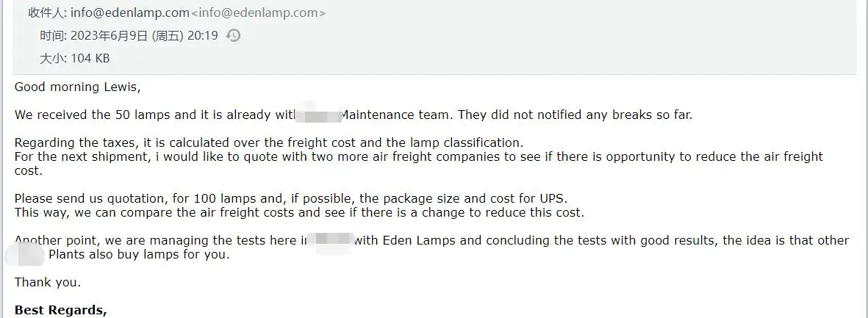The height and width of the screenshot is (318, 868).
Task: Click recipient name info@edenlamp.com after 收件人
Action: (129, 12)
